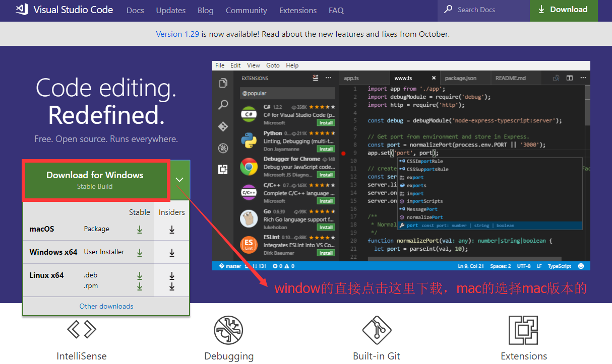The height and width of the screenshot is (364, 612).
Task: Click LF end-of-line selector in status bar
Action: [x=539, y=266]
